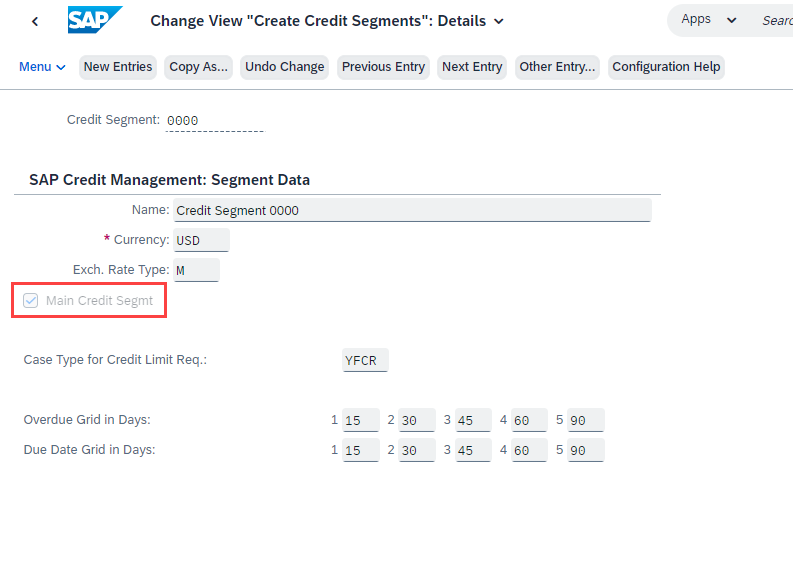Click Case Type field showing YFCR
Image resolution: width=793 pixels, height=565 pixels.
[365, 360]
